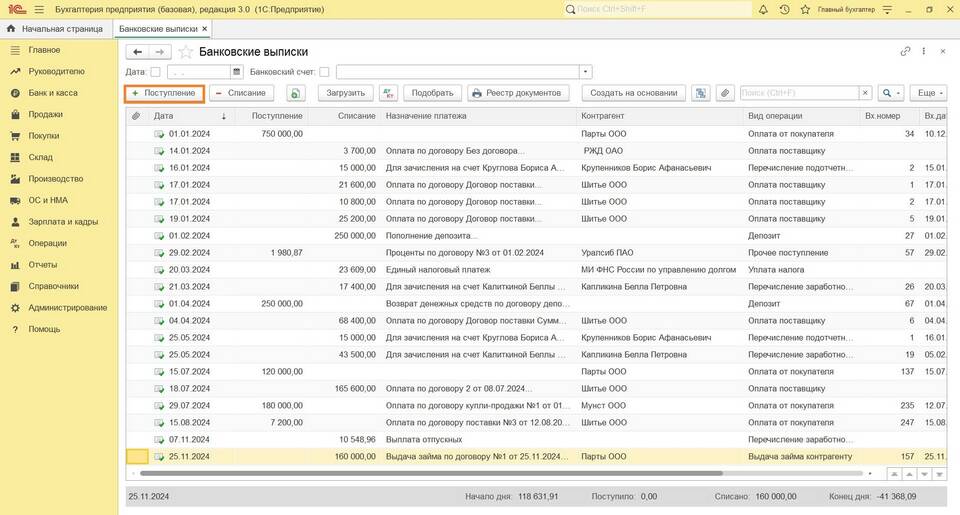Open Справочники section
The image size is (960, 515).
click(x=53, y=286)
